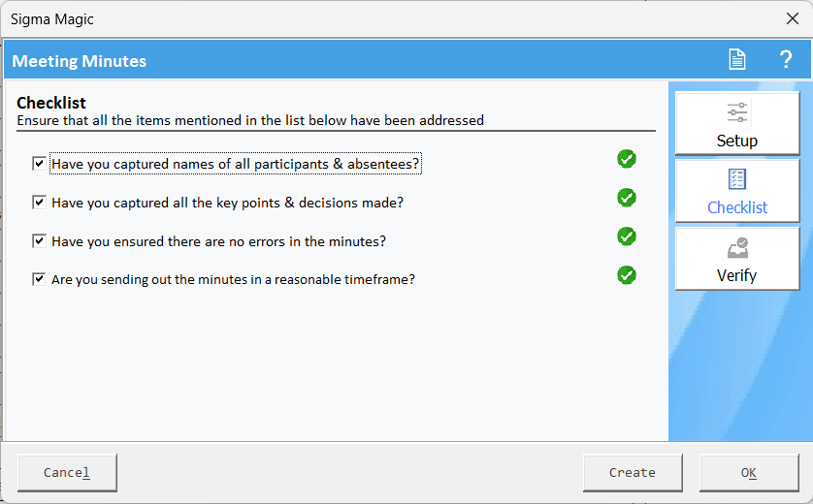Open help via the question mark icon
Screen dimensions: 813x504
[x=786, y=60]
